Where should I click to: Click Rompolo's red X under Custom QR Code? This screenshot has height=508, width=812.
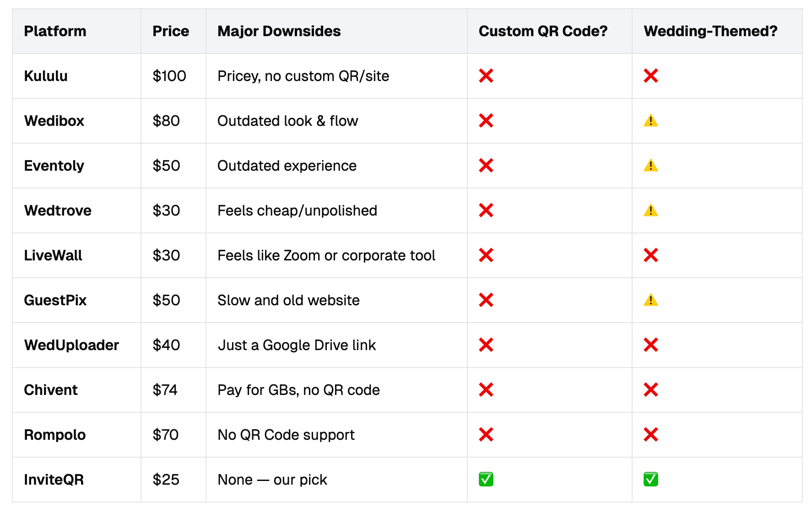pyautogui.click(x=486, y=435)
